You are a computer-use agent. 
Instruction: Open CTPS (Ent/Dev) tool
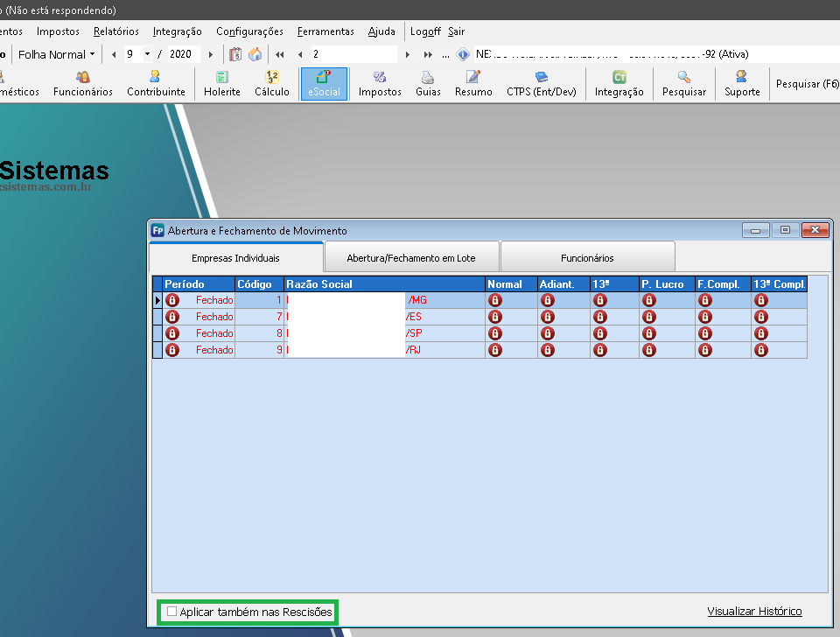pos(541,84)
